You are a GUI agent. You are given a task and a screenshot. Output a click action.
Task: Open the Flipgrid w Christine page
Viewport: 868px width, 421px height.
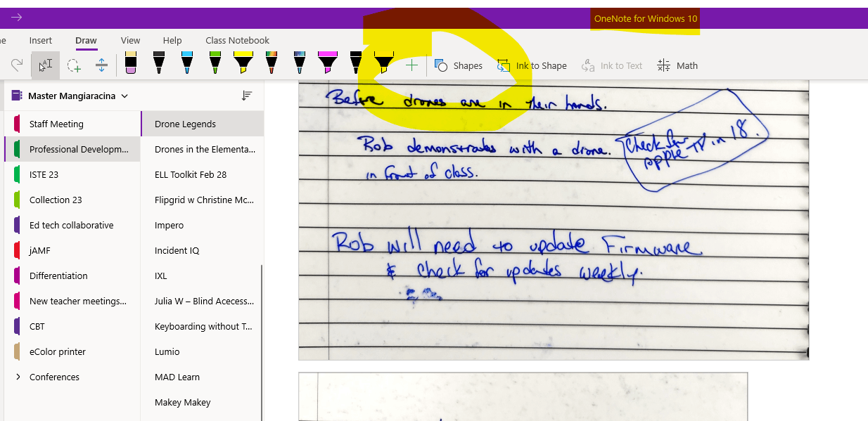(x=202, y=200)
